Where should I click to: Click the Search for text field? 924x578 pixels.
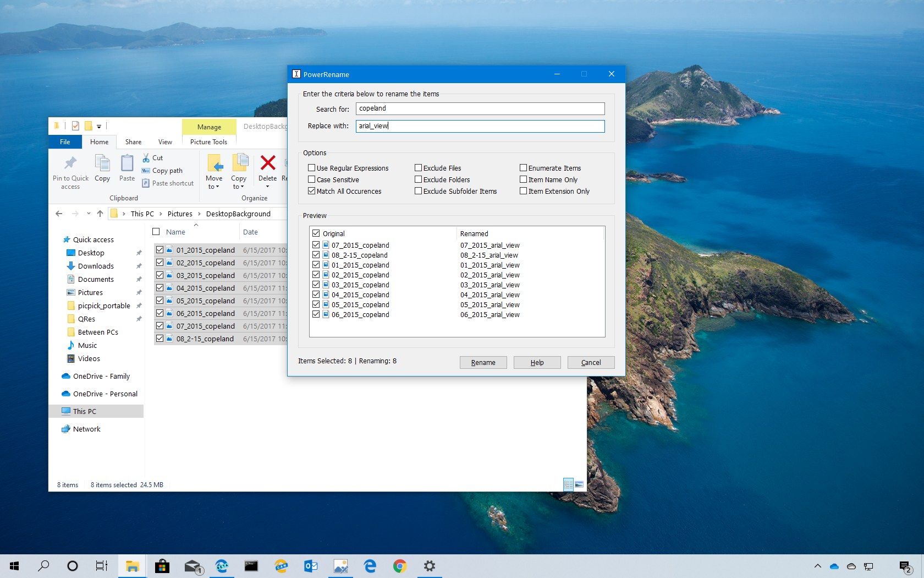[x=480, y=109]
